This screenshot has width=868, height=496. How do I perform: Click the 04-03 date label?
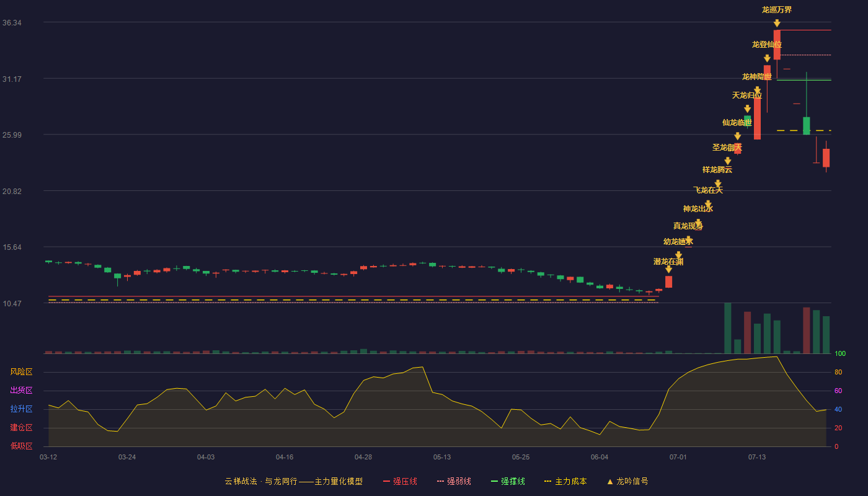(x=206, y=457)
